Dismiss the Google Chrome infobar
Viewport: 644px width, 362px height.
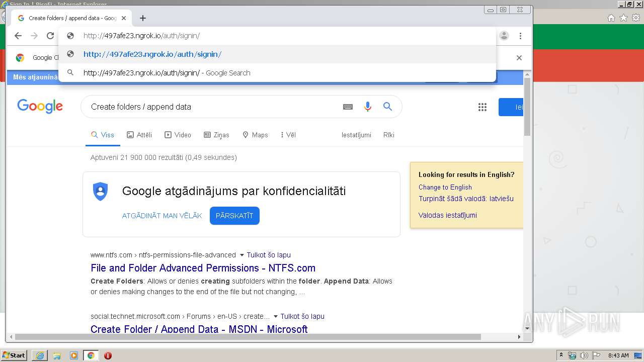pos(519,58)
